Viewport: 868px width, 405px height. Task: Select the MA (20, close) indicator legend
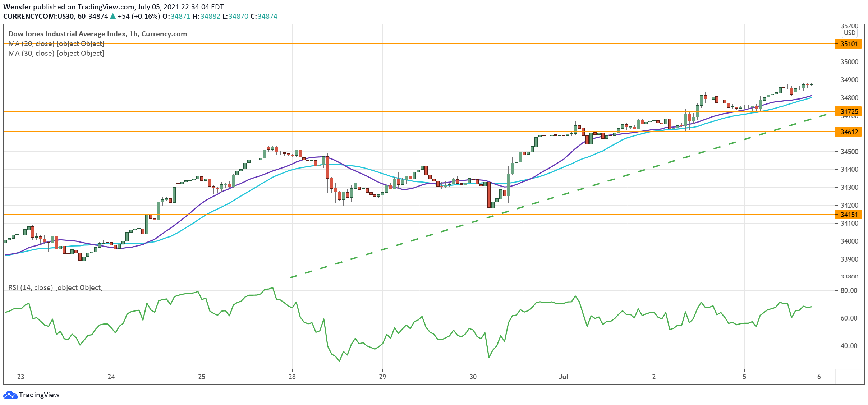56,43
